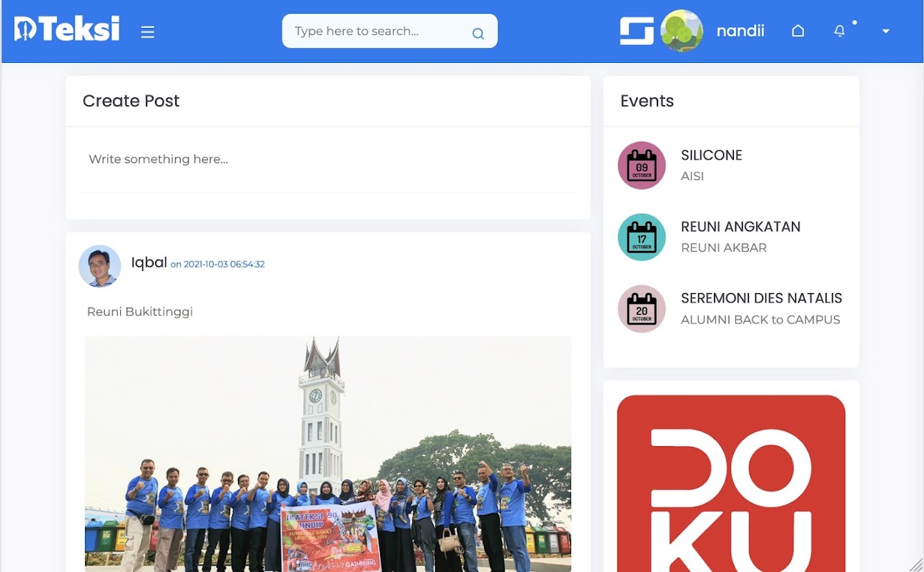
Task: Open Iqbal's profile picture
Action: point(99,266)
